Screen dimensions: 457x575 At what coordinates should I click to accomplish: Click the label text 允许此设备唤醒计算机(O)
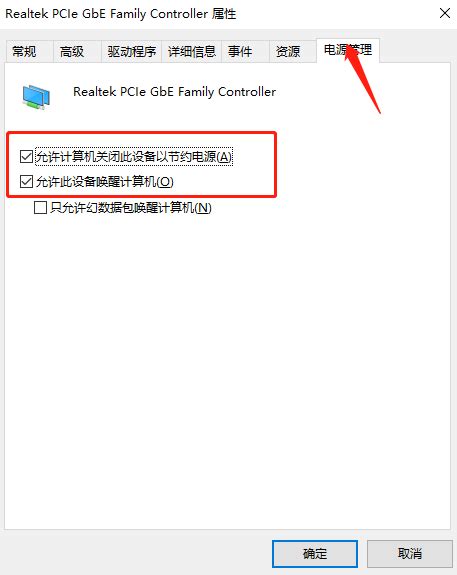tap(105, 182)
